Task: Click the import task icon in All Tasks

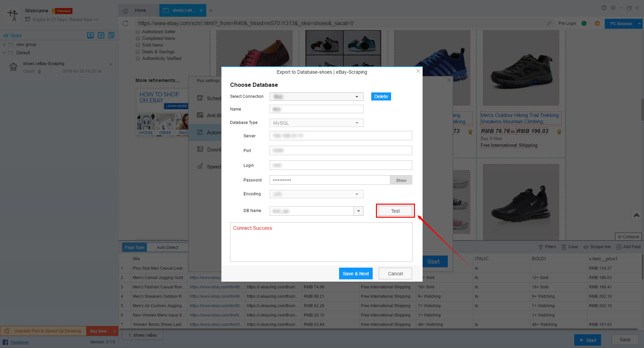Action: click(91, 35)
